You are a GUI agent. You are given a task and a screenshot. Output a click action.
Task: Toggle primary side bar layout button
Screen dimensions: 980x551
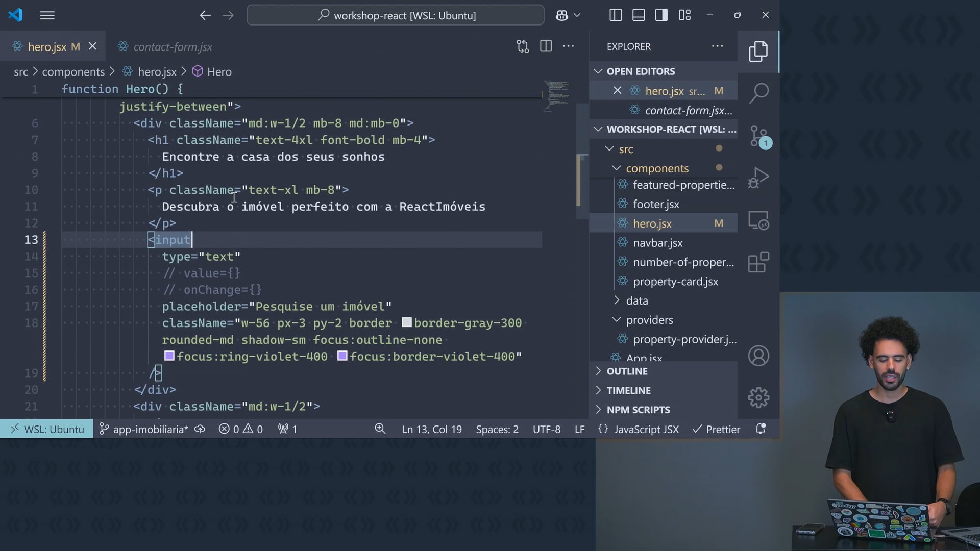[x=616, y=15]
